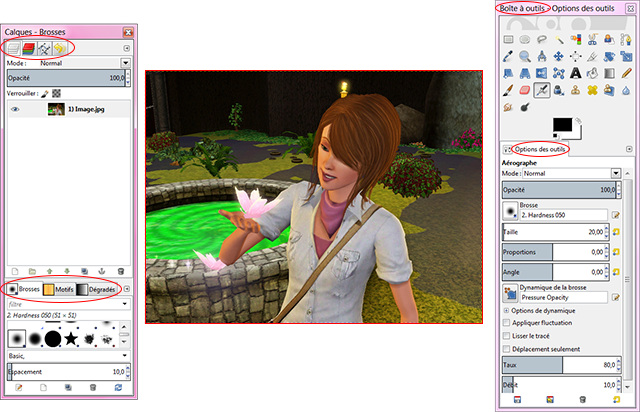Viewport: 640px width, 412px height.
Task: Lower the layer with green down arrow
Action: pos(67,271)
